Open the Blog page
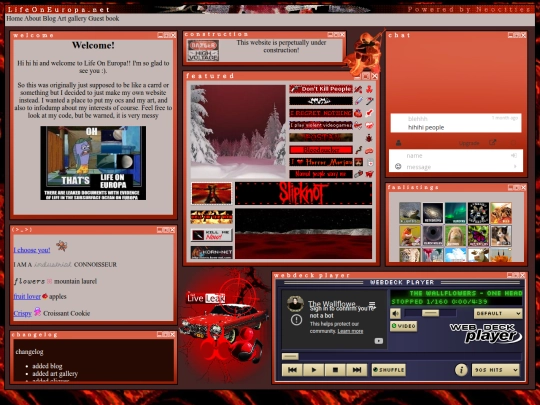This screenshot has width=540, height=405. point(49,19)
